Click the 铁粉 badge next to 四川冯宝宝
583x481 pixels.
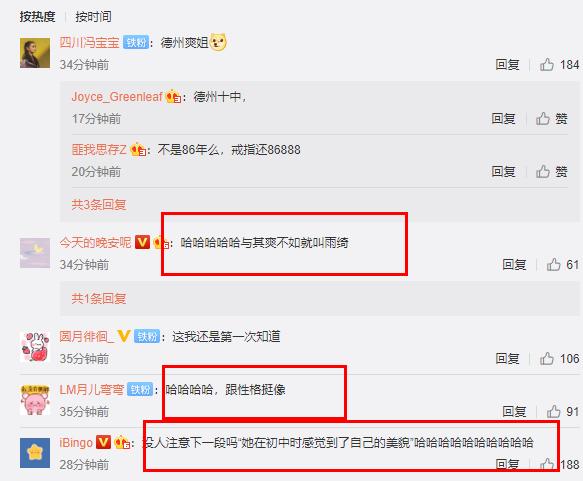(x=136, y=42)
